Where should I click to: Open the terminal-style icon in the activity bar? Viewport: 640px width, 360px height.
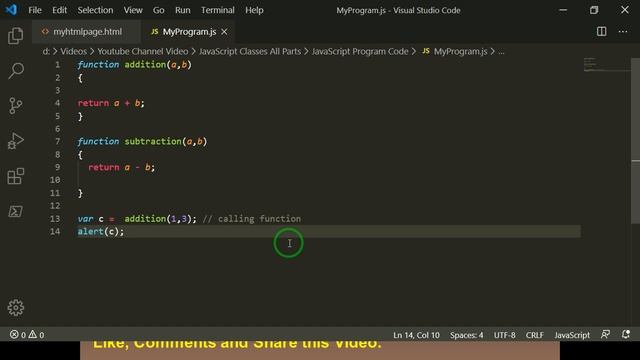pyautogui.click(x=16, y=211)
